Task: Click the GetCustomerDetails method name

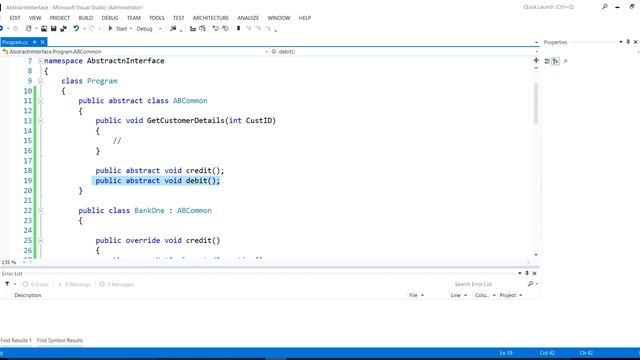Action: (x=186, y=120)
